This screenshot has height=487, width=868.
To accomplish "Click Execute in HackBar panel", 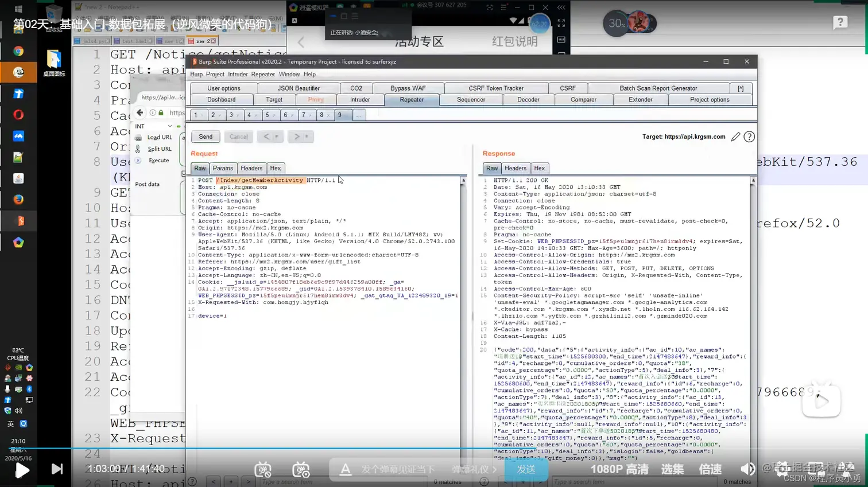I will click(158, 161).
